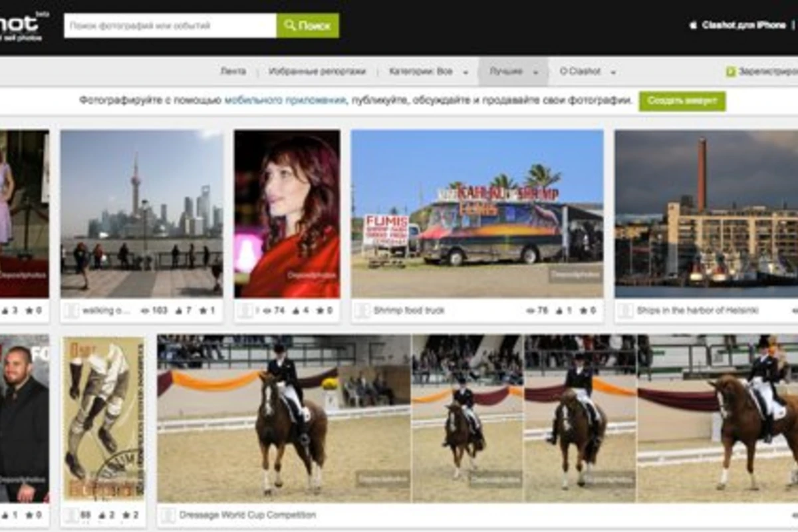Click the Apple logo beside Clashot для iPhone
The image size is (798, 532).
coord(693,25)
